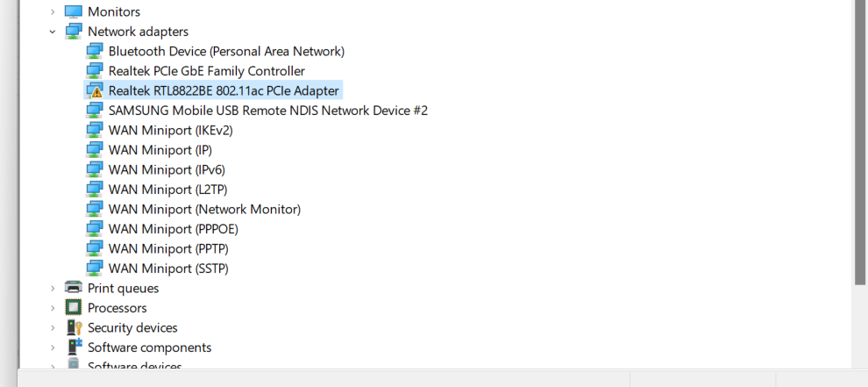
Task: Click the Processors chip icon
Action: coord(74,308)
